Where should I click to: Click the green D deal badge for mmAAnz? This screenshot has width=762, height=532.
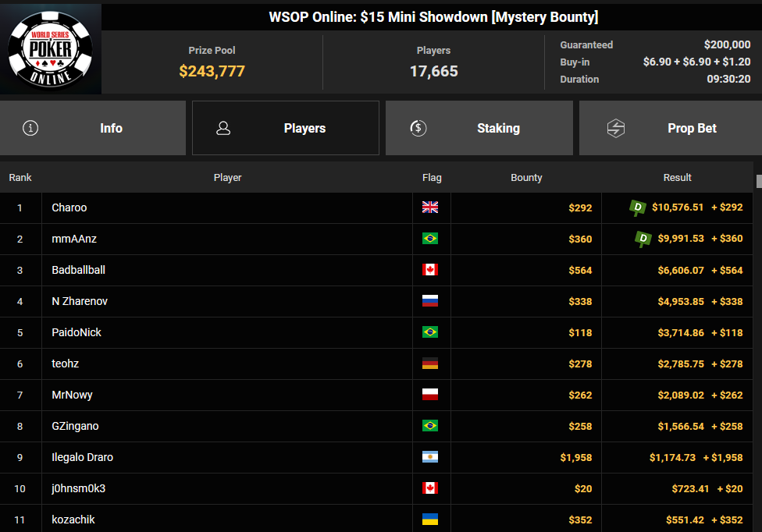(643, 239)
